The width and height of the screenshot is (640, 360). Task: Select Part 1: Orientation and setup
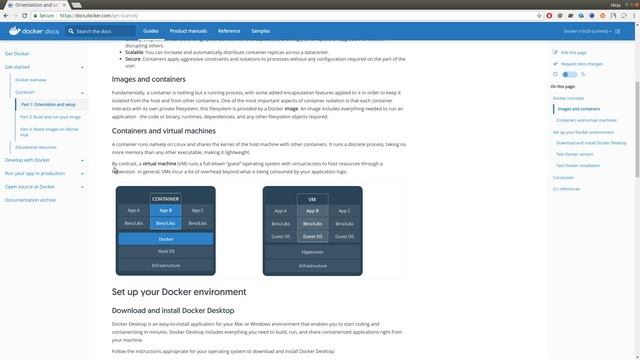[48, 104]
